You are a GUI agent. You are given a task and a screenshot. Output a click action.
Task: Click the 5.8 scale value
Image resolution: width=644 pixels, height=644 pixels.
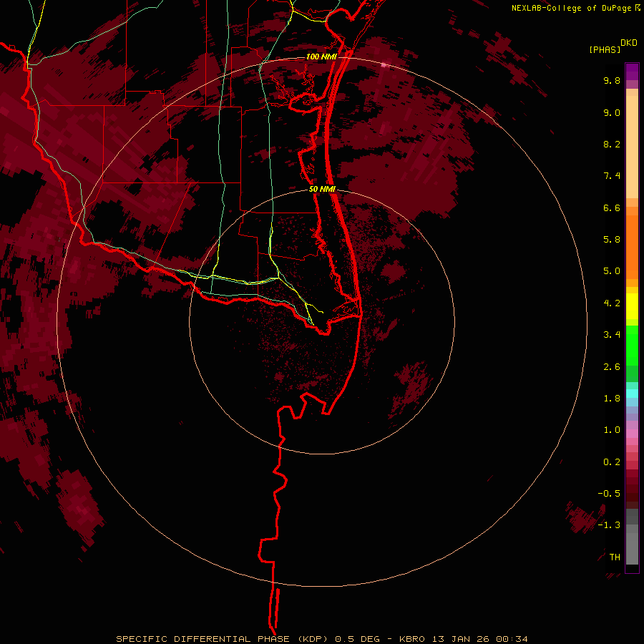tap(612, 240)
